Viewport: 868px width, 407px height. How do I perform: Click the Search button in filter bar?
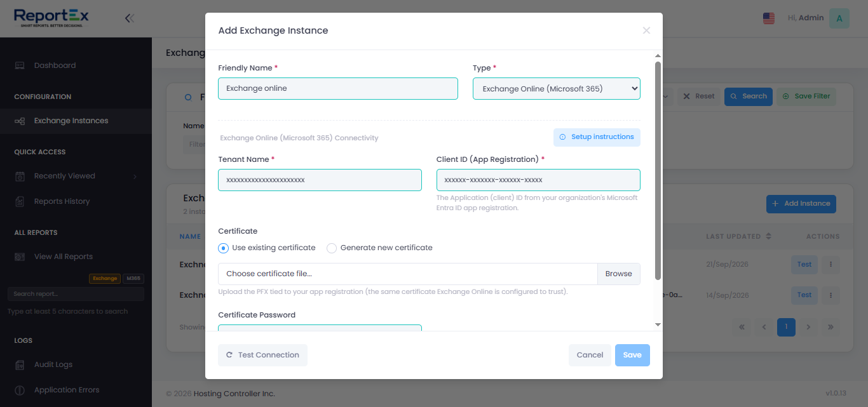(x=748, y=97)
